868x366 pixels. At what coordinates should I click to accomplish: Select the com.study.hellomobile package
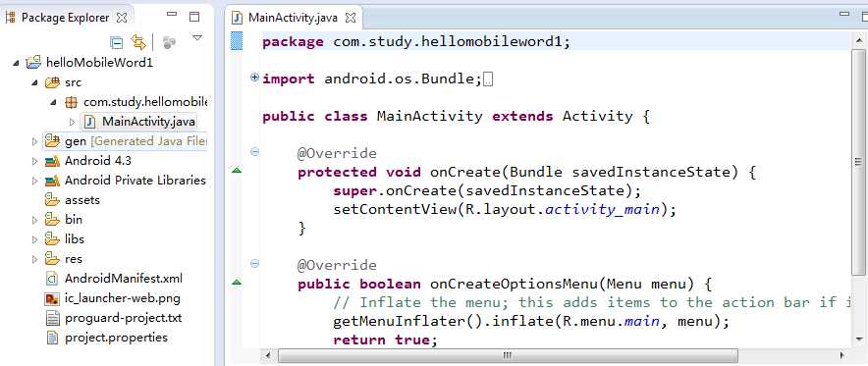(145, 102)
